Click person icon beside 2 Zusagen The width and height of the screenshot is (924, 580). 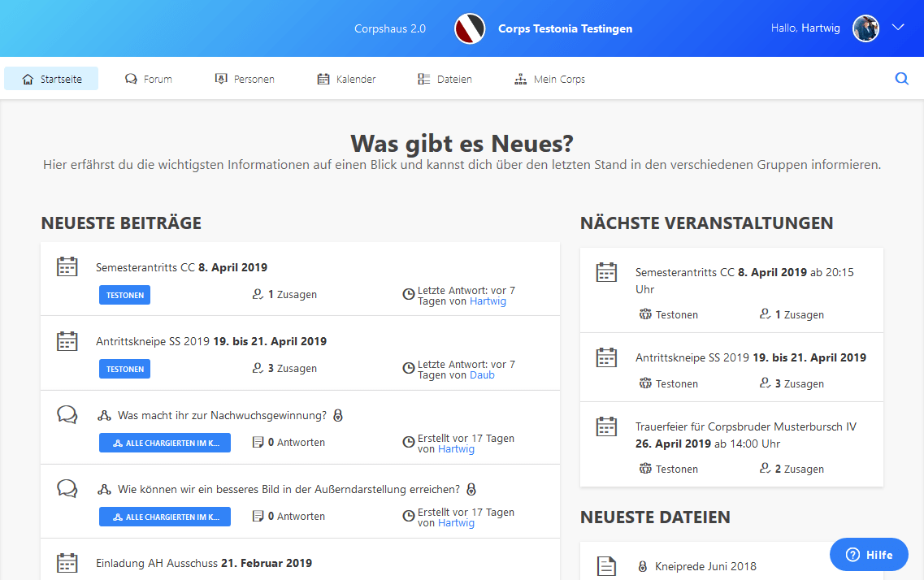coord(765,468)
